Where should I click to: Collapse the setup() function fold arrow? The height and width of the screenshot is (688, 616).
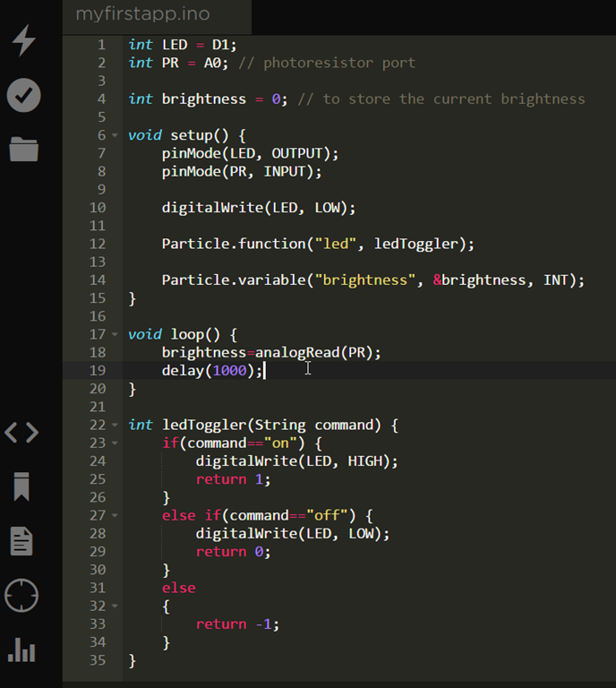115,135
